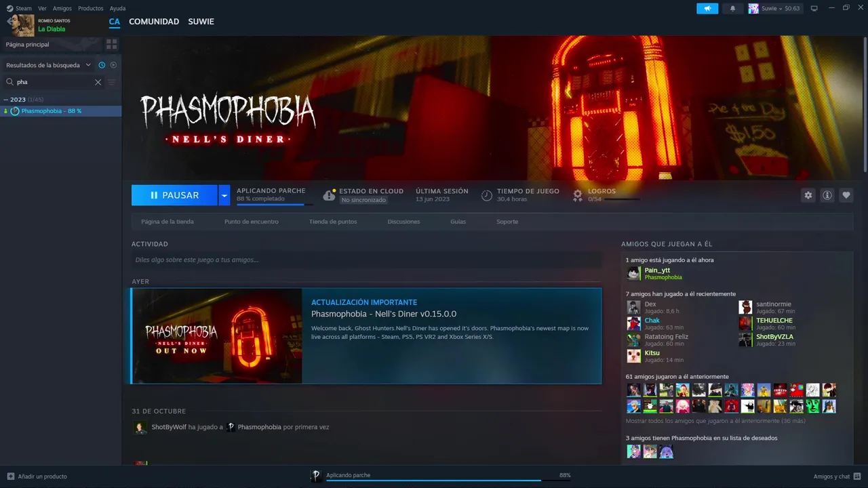Open the Punto de encuentro tab
Screen dimensions: 868x488
pyautogui.click(x=252, y=222)
